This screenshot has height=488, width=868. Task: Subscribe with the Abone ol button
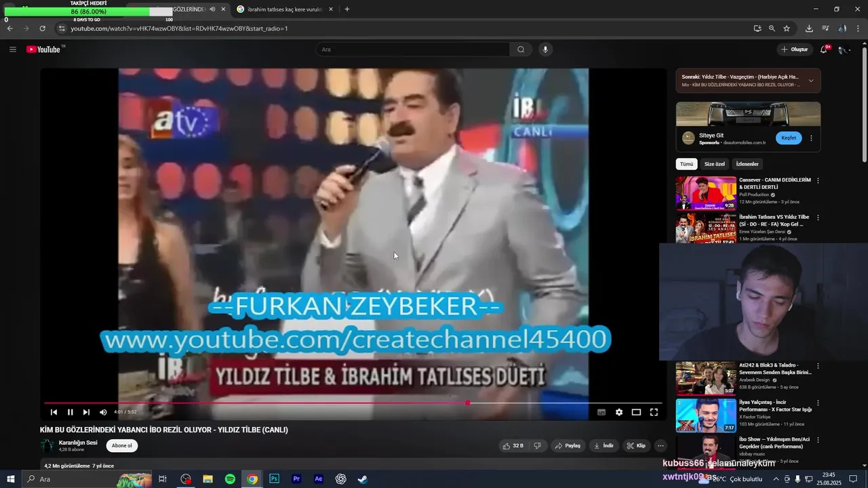coord(122,445)
